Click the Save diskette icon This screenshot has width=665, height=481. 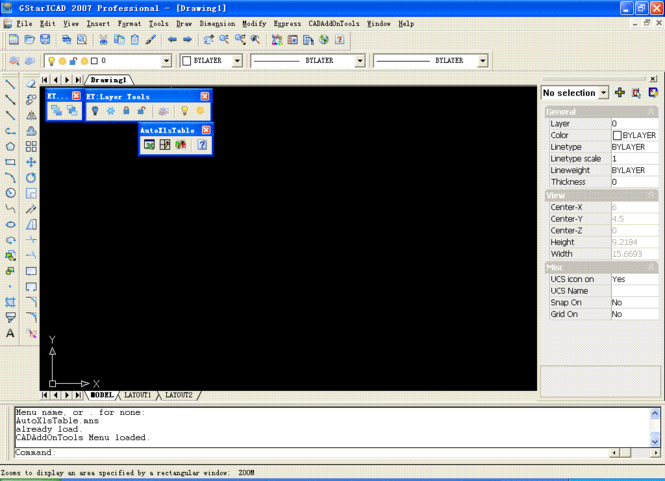[45, 40]
